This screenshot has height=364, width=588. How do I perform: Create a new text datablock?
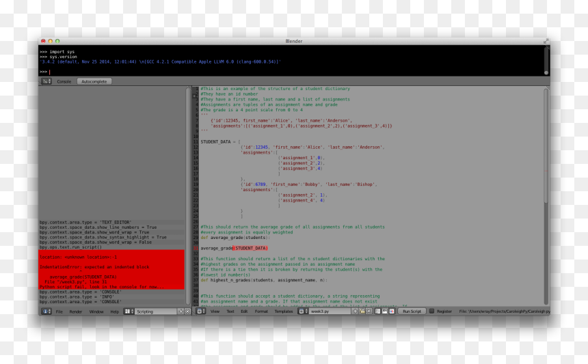point(355,311)
